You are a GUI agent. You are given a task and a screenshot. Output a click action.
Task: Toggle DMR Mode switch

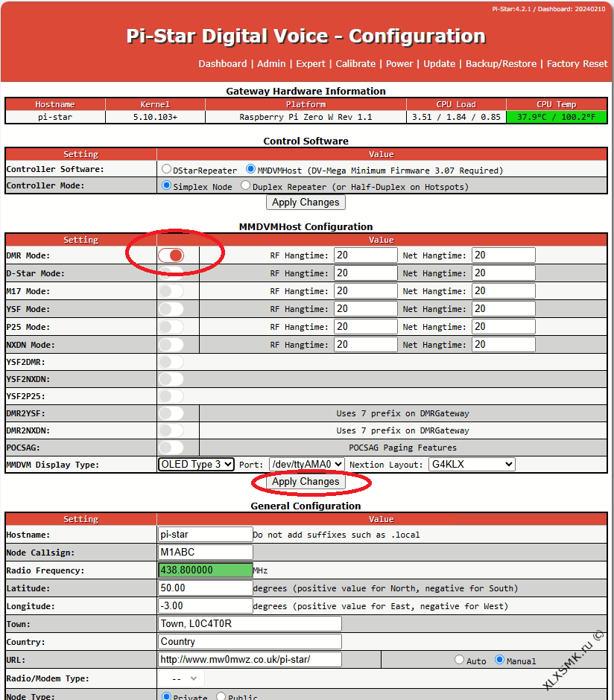[171, 255]
